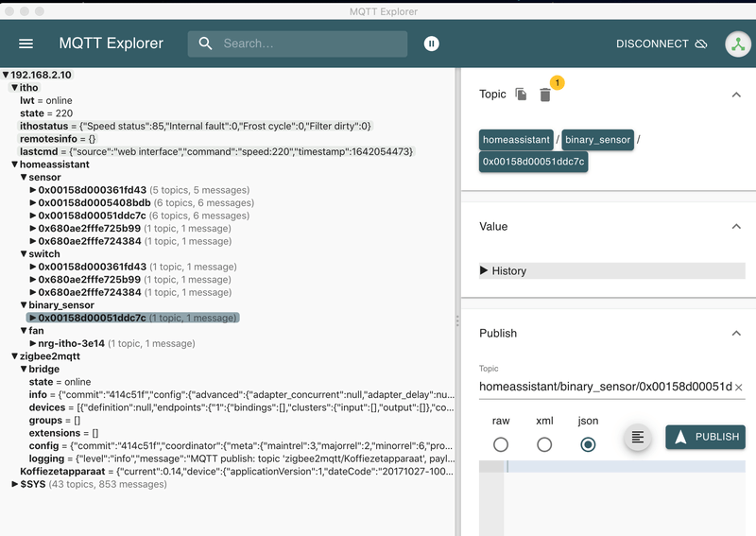This screenshot has height=536, width=756.
Task: Format JSON with align icon
Action: (x=637, y=437)
